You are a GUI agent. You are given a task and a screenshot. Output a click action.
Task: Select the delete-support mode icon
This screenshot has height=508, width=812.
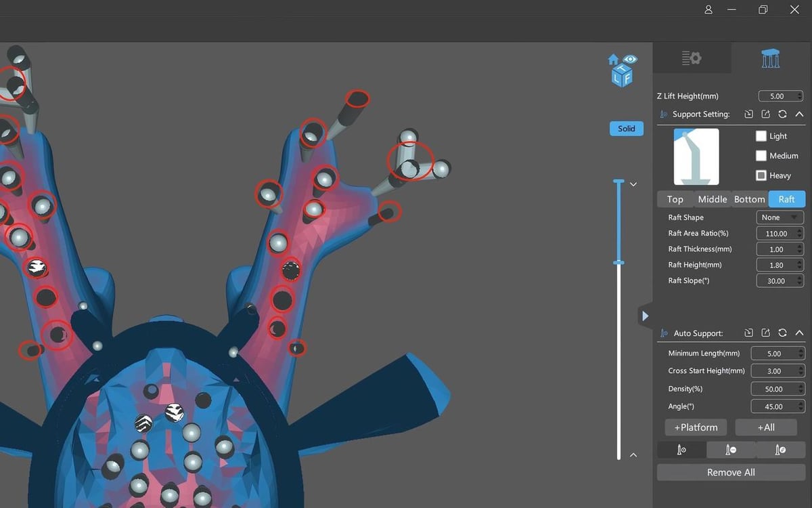731,449
